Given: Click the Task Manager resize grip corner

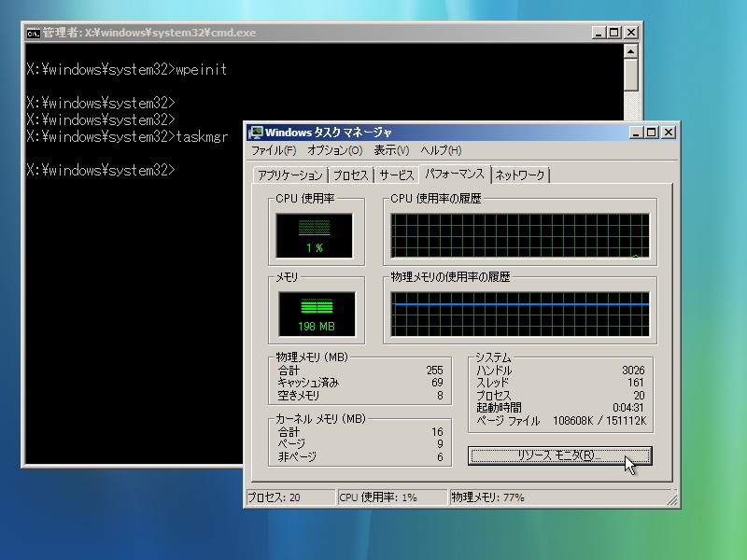Looking at the screenshot, I should [x=671, y=500].
